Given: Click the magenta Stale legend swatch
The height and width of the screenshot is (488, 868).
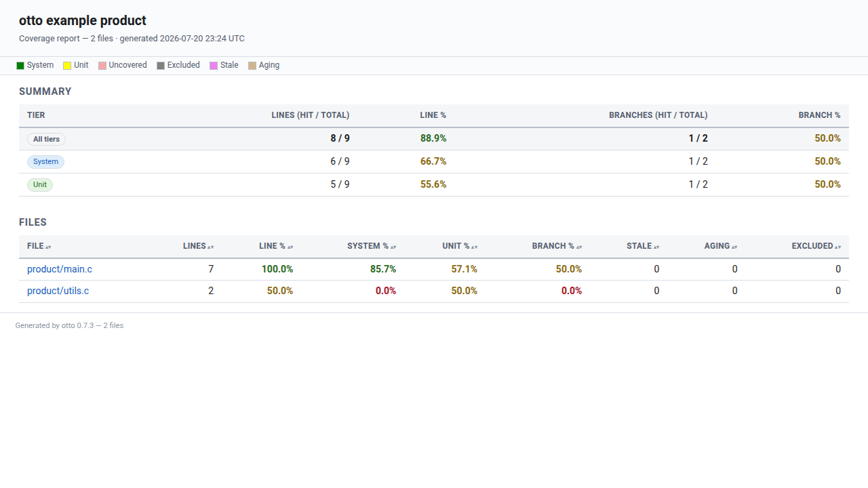Looking at the screenshot, I should click(214, 66).
